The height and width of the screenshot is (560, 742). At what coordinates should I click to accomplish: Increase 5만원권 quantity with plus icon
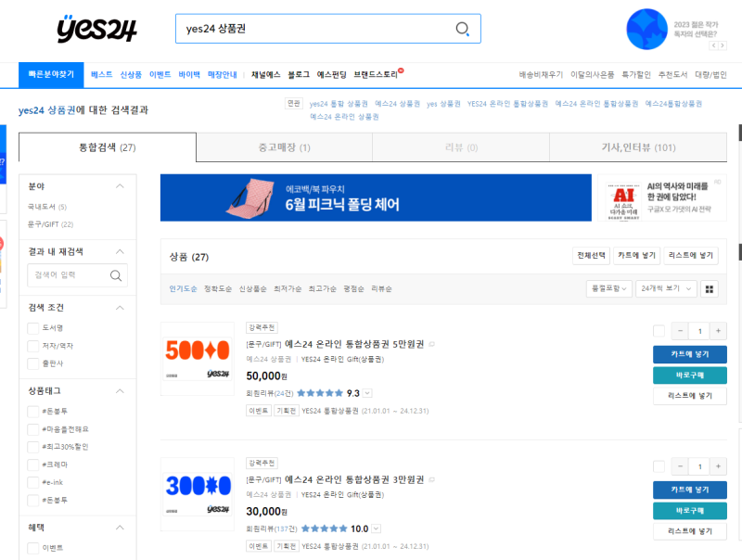pyautogui.click(x=719, y=330)
